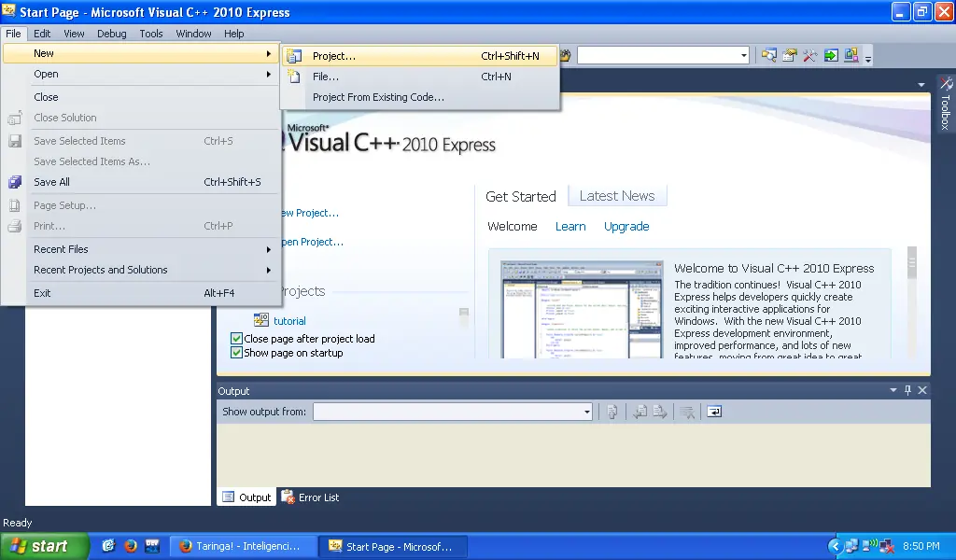Go to next message in Output toolbar
The width and height of the screenshot is (956, 560).
(x=660, y=412)
